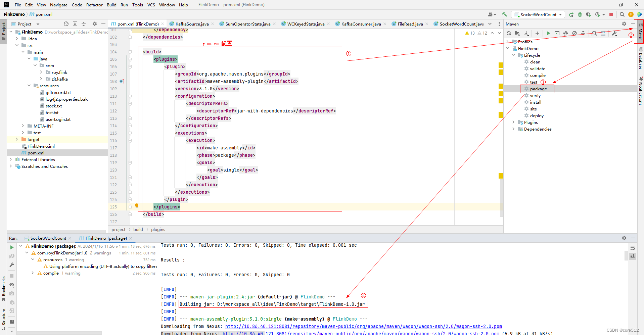Reload all Maven projects icon
Viewport: 644px width, 335px height.
pyautogui.click(x=509, y=33)
